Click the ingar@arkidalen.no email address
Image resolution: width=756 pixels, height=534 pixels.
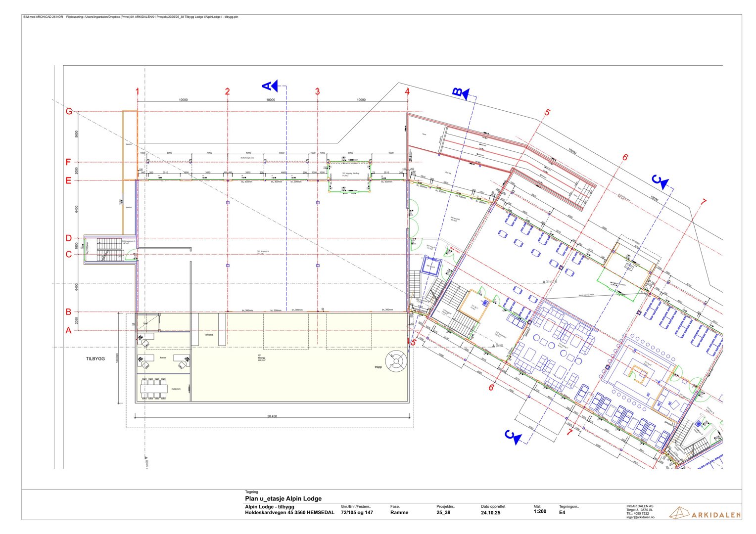tap(640, 517)
